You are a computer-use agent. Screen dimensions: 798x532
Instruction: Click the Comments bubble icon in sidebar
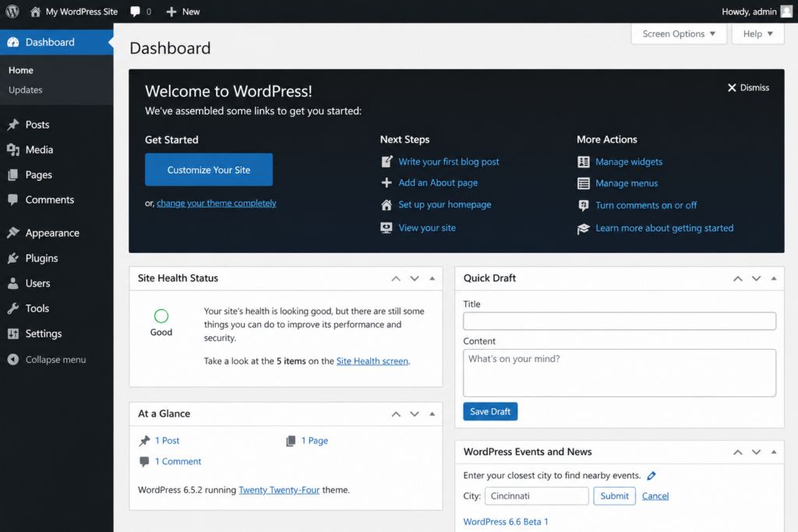(13, 200)
